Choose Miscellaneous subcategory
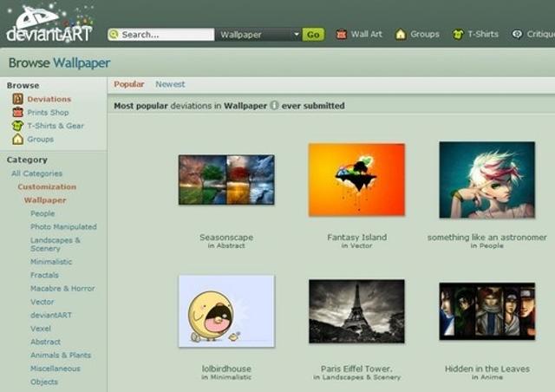This screenshot has width=555, height=392. [55, 369]
